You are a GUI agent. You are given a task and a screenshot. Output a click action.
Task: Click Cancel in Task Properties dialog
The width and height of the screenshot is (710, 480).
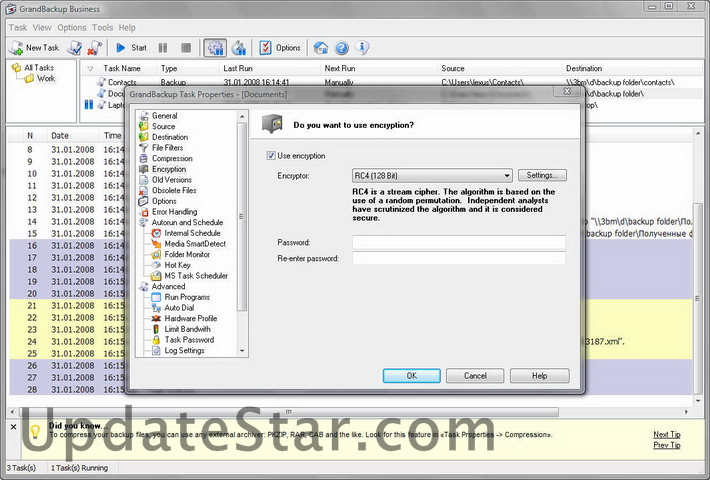(475, 375)
